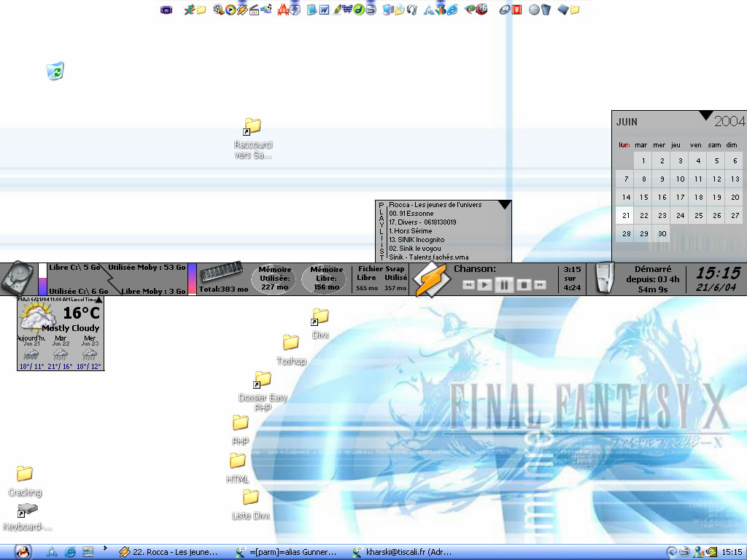Open the Microsoft Word icon in the top dock
747x560 pixels.
(x=324, y=10)
